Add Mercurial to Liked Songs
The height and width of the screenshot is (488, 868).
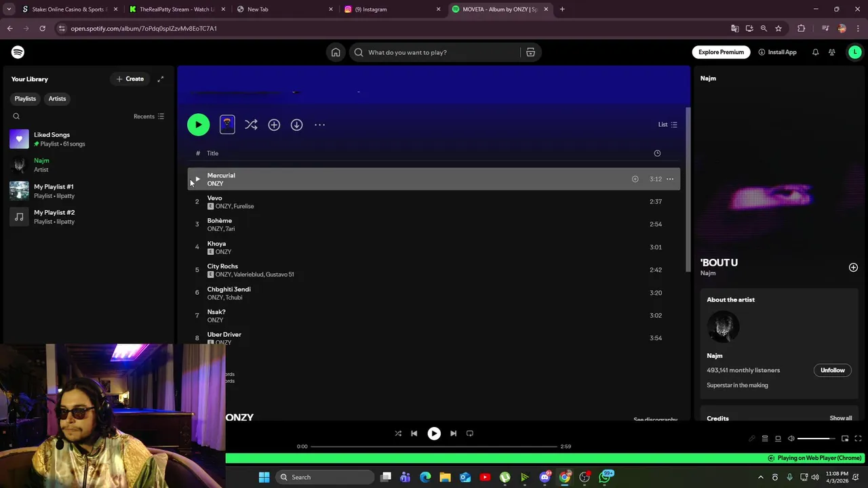[x=635, y=179]
